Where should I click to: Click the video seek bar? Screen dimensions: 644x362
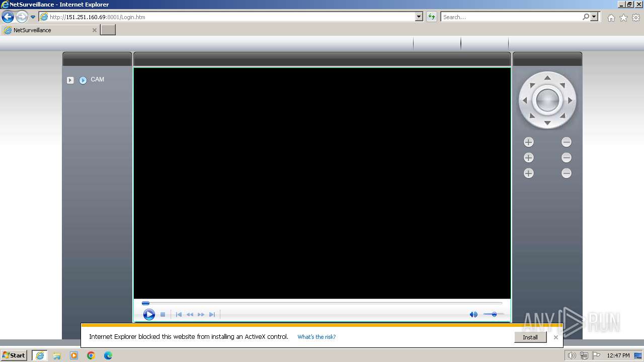(322, 303)
